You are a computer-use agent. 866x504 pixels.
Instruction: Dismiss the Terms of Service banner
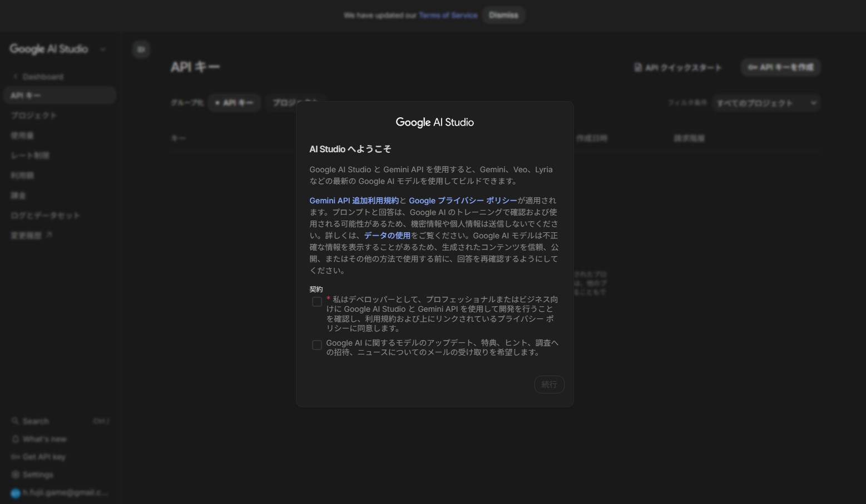pyautogui.click(x=503, y=15)
